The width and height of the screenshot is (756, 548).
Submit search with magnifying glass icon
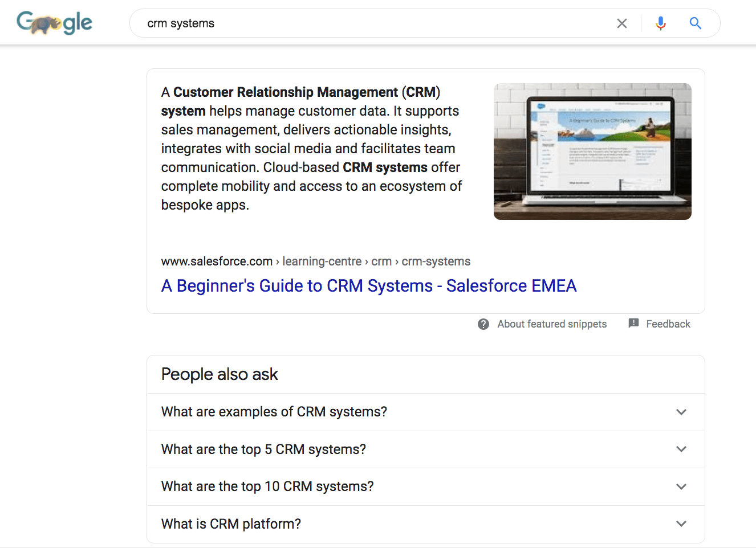click(696, 23)
